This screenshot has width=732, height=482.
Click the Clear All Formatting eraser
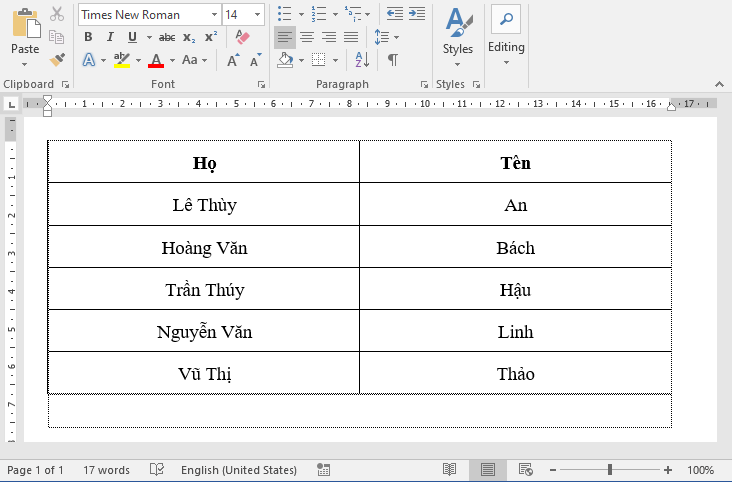coord(242,37)
